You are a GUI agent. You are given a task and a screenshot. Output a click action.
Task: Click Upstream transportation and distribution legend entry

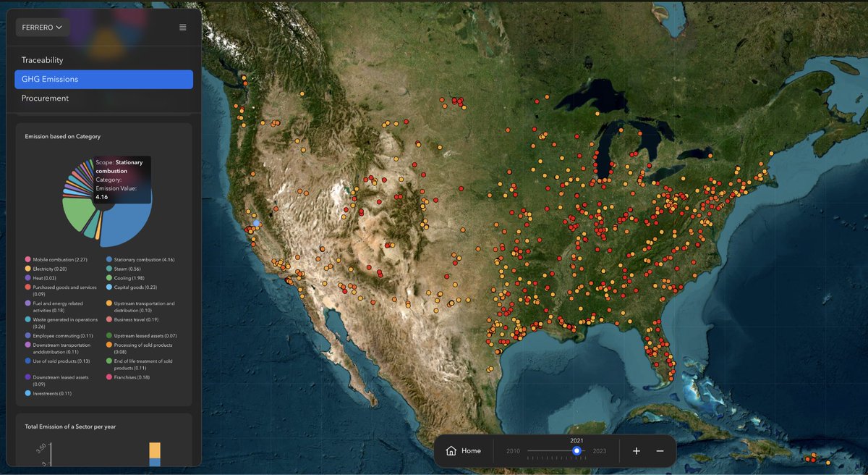tap(140, 307)
